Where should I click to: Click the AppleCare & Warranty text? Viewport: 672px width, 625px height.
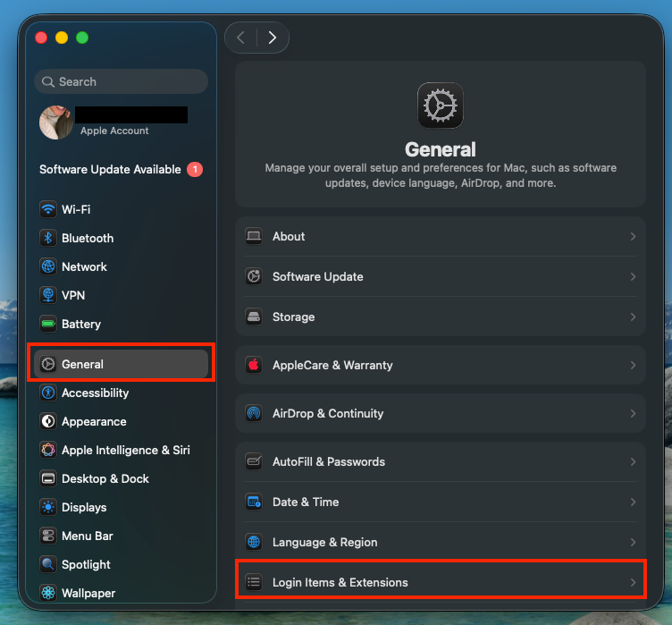click(332, 365)
